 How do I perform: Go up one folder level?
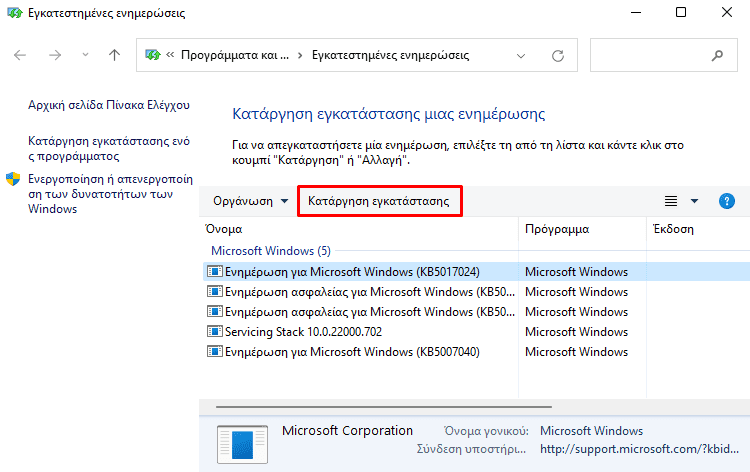click(x=114, y=55)
